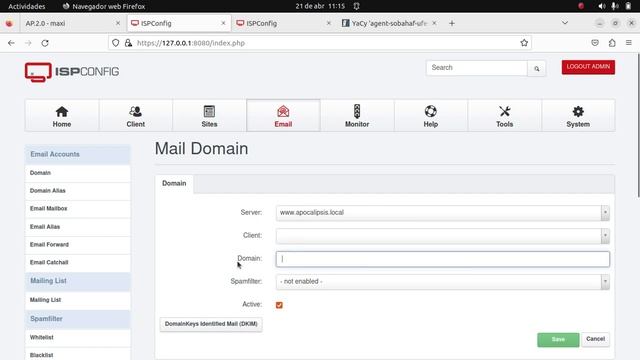Toggle the Active checkbox
Image resolution: width=640 pixels, height=360 pixels.
pyautogui.click(x=279, y=305)
